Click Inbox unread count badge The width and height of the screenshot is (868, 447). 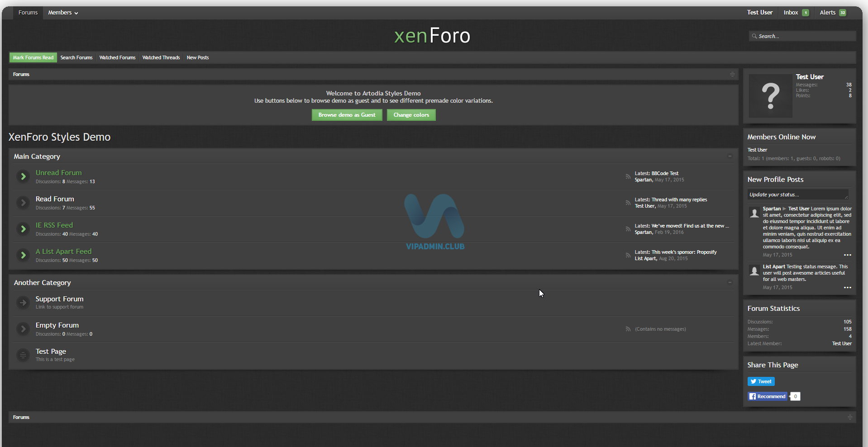pos(806,13)
